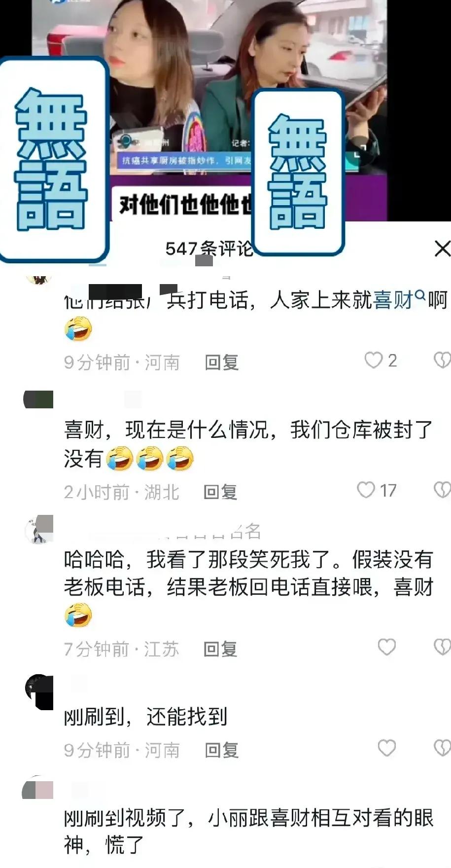
Task: Reply to the 刚刷到，还能找到 comment
Action: click(x=222, y=750)
